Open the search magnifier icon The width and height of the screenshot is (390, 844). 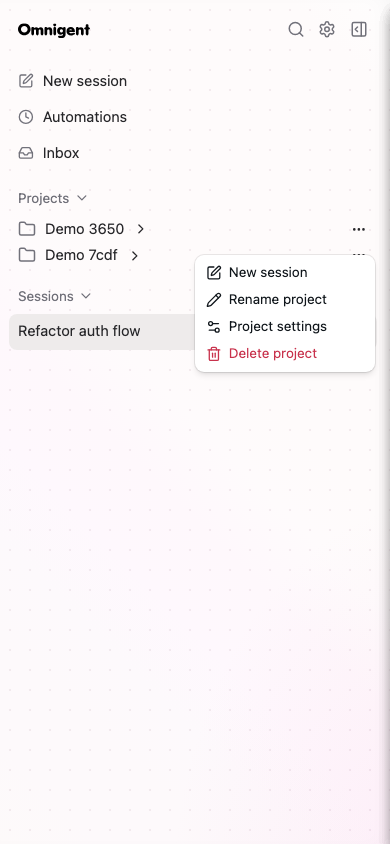click(x=296, y=30)
